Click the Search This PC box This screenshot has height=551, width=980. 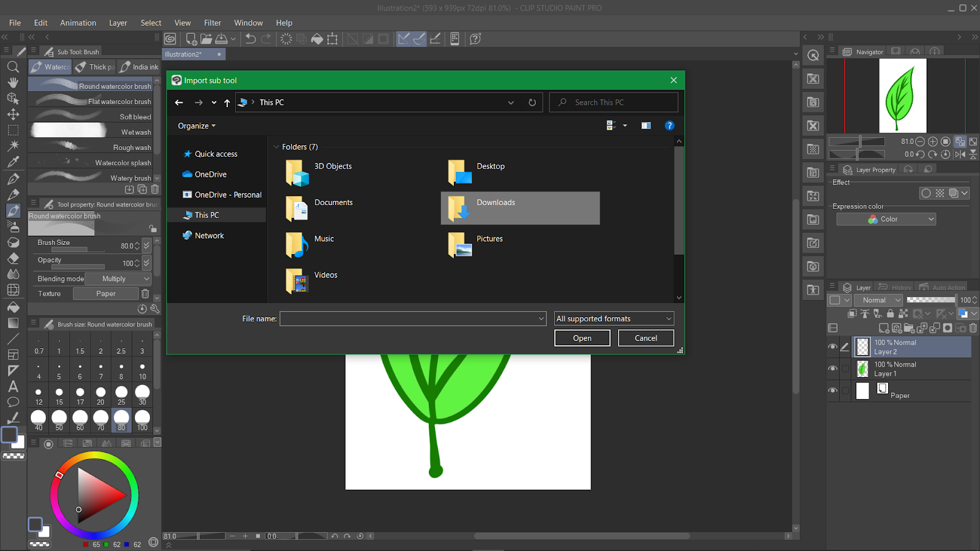[x=614, y=102]
